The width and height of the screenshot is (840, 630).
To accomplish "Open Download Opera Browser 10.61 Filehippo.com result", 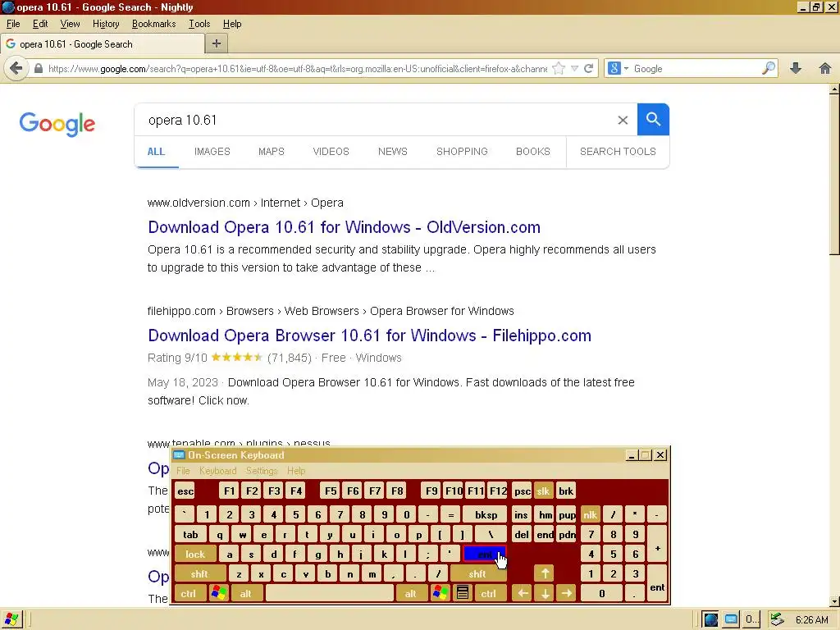I will (x=369, y=336).
